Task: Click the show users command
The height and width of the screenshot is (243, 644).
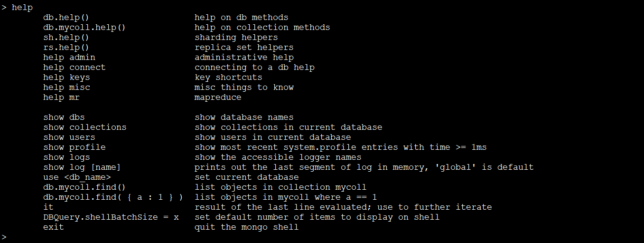Action: click(69, 137)
